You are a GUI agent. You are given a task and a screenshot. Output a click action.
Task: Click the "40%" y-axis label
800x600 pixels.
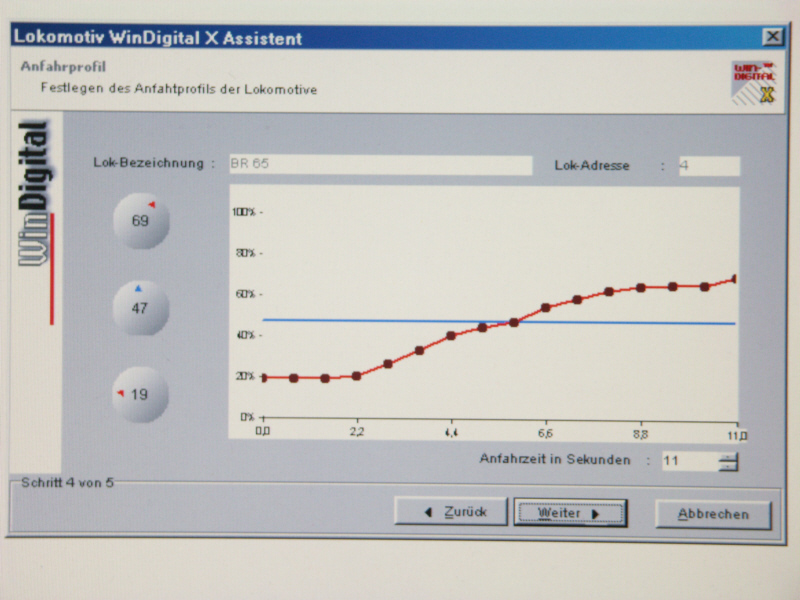245,335
